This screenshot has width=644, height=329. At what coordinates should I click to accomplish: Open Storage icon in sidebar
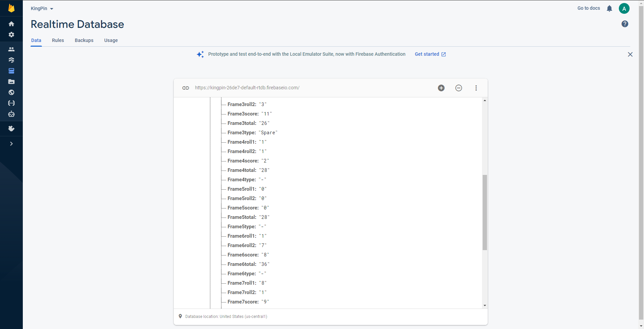pos(11,82)
